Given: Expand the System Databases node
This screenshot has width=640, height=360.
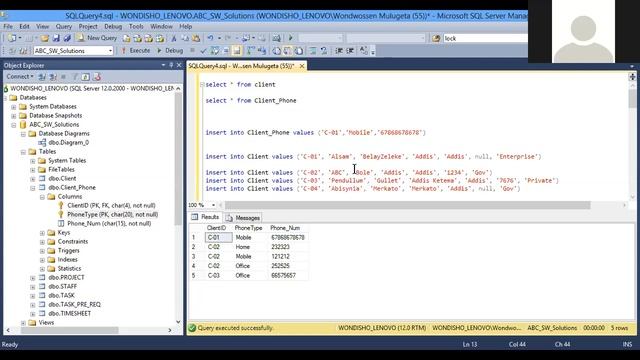Looking at the screenshot, I should pos(13,107).
